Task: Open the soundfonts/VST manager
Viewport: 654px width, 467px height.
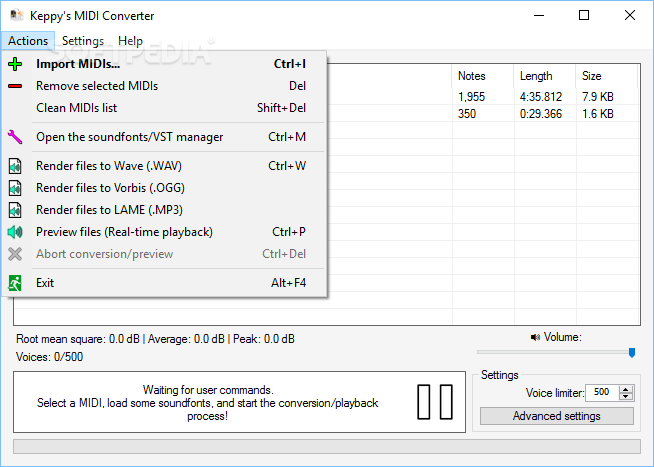Action: [165, 137]
